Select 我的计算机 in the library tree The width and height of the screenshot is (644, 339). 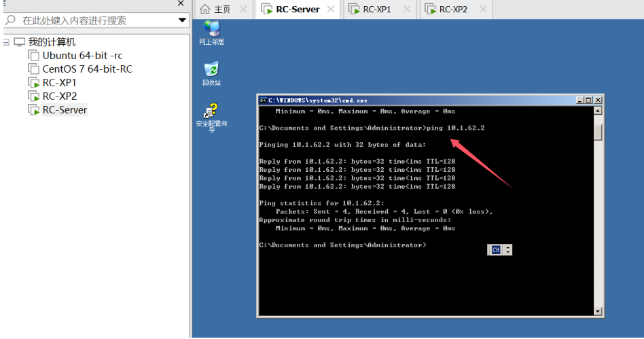coord(52,42)
